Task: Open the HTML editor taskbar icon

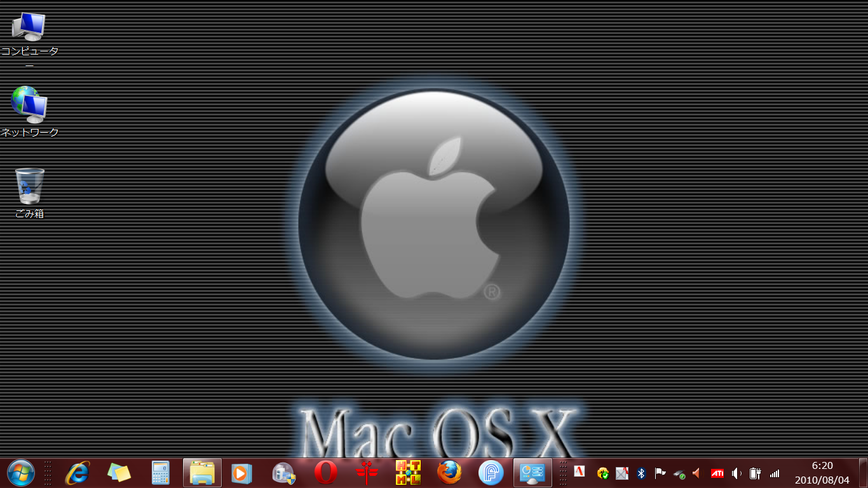Action: point(408,473)
